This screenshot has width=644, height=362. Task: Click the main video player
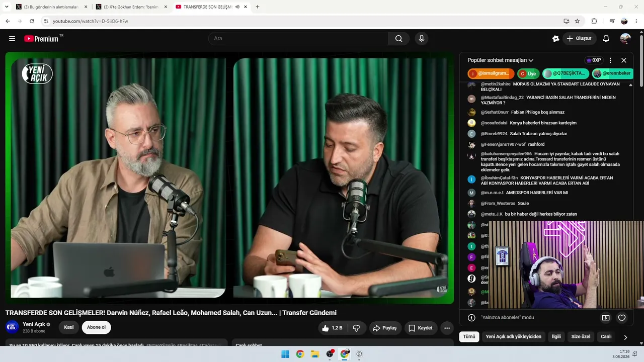pos(229,178)
